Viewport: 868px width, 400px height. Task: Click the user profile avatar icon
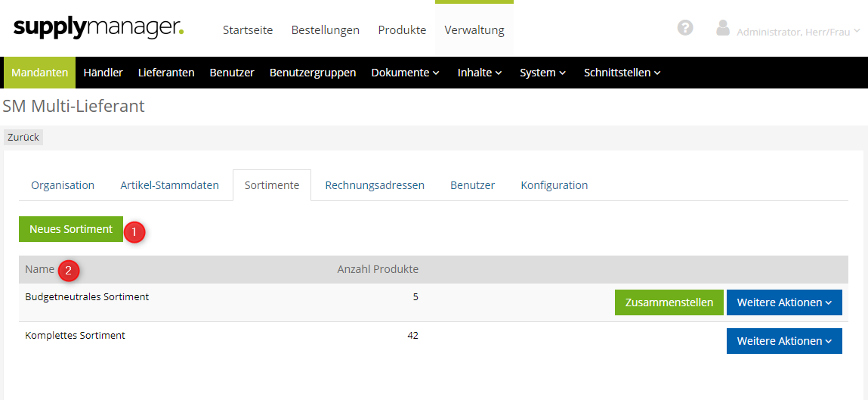[x=723, y=29]
